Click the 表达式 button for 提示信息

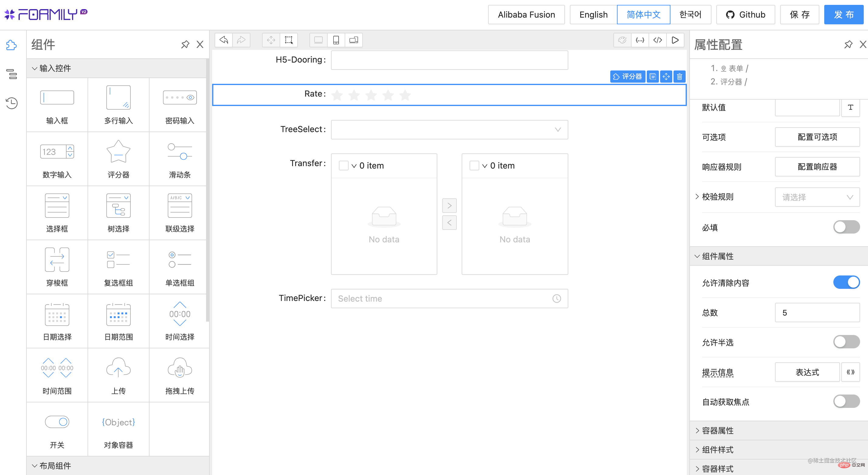tap(807, 372)
